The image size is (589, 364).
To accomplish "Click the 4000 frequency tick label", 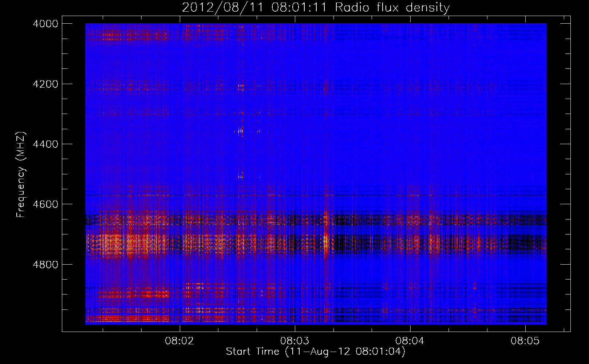I will coord(46,24).
